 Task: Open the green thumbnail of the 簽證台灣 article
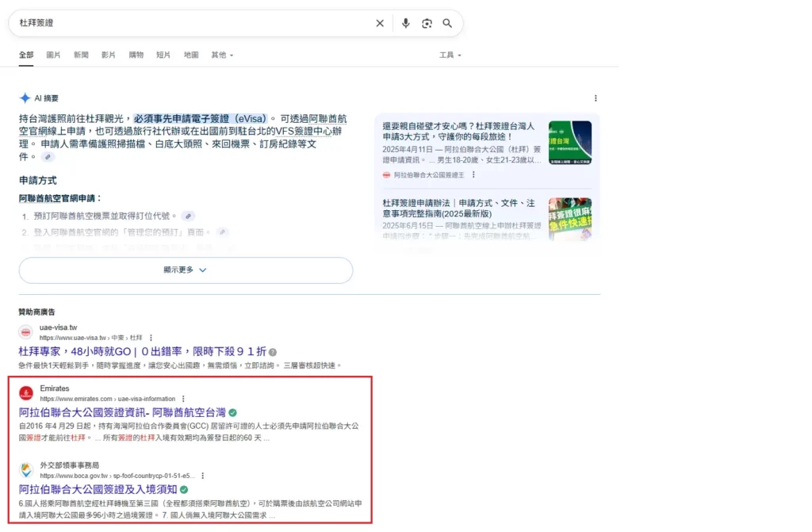[x=570, y=143]
